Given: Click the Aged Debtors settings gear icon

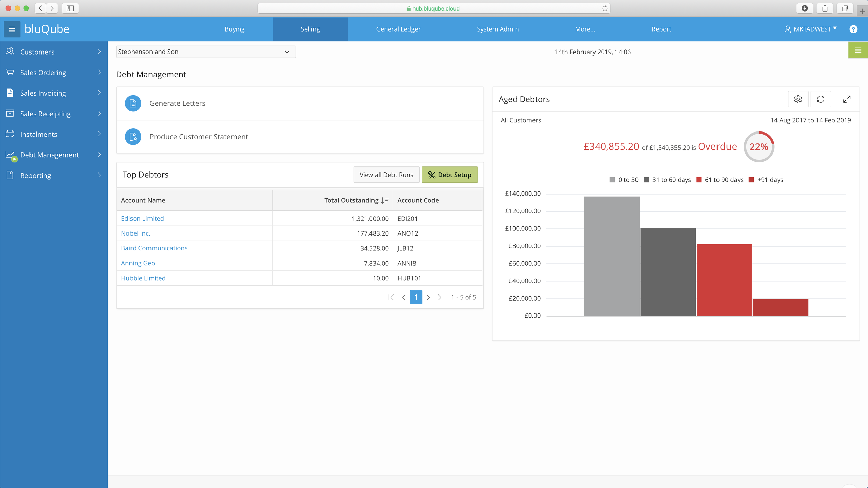Looking at the screenshot, I should point(798,99).
